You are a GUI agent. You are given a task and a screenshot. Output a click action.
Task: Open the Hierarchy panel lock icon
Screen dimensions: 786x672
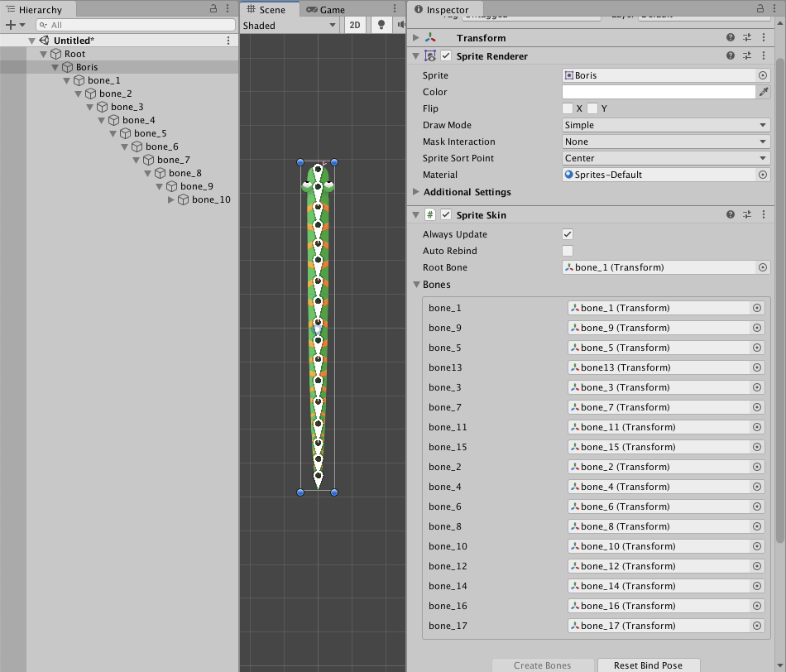213,9
